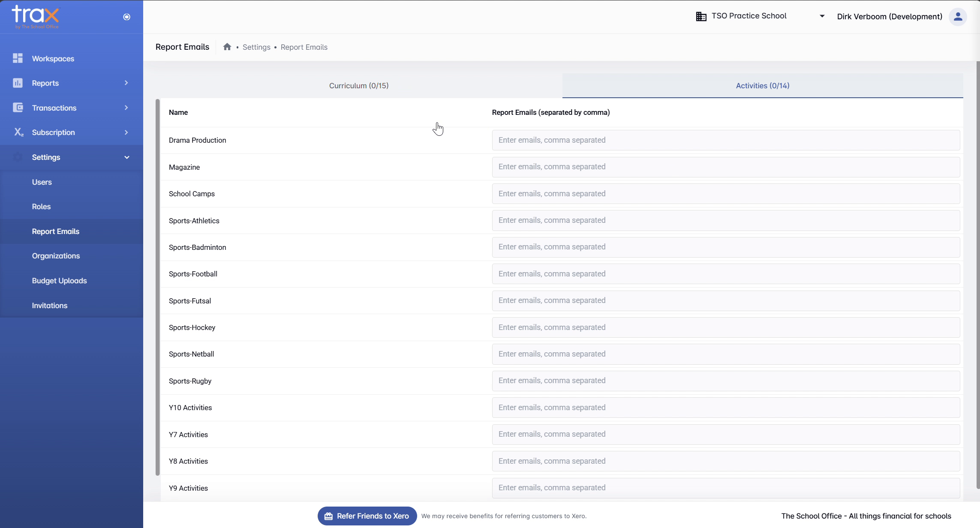This screenshot has height=528, width=980.
Task: Click Refer Friends to Xero button
Action: click(367, 516)
